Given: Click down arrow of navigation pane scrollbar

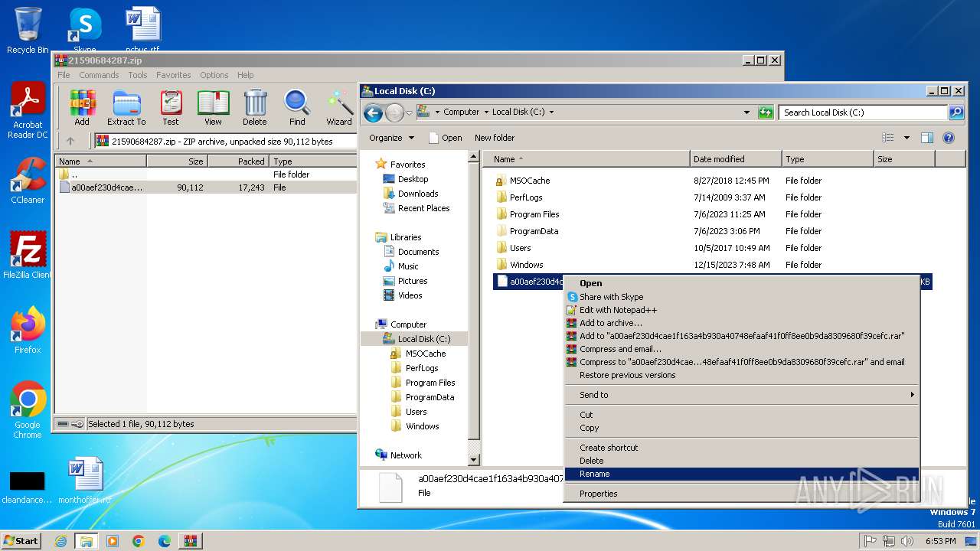Looking at the screenshot, I should point(473,460).
